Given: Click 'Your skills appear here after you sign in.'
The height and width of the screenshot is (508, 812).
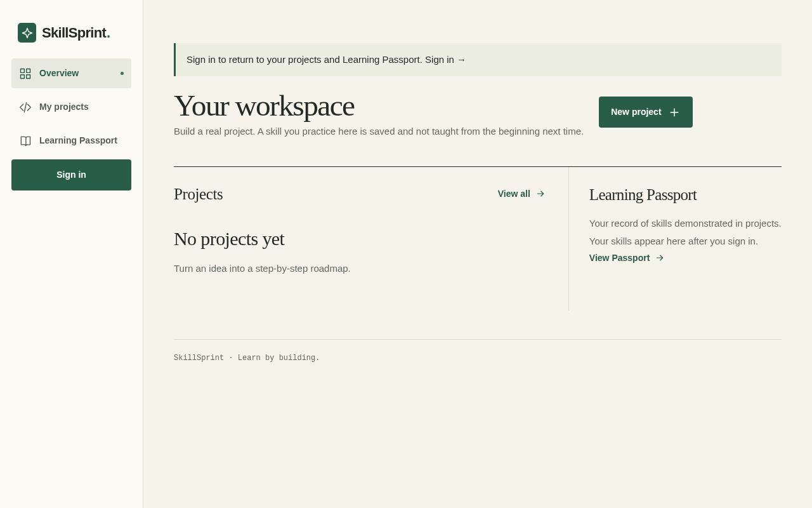Looking at the screenshot, I should (674, 241).
